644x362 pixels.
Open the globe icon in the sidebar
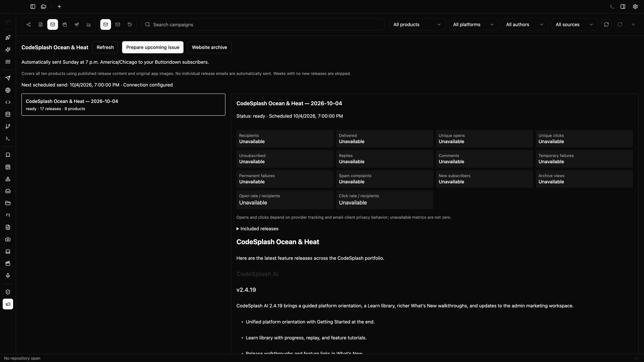pos(8,90)
